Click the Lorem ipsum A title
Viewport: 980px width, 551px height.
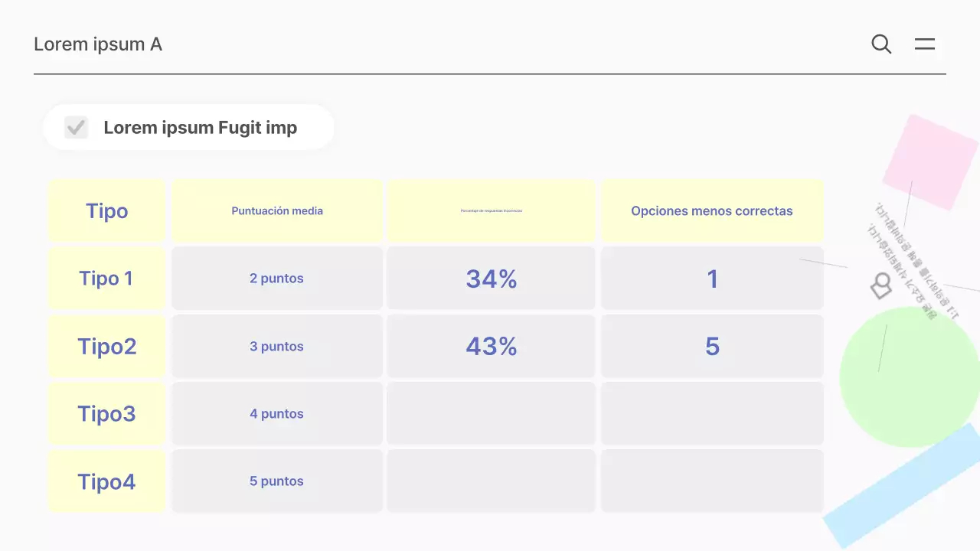click(98, 44)
